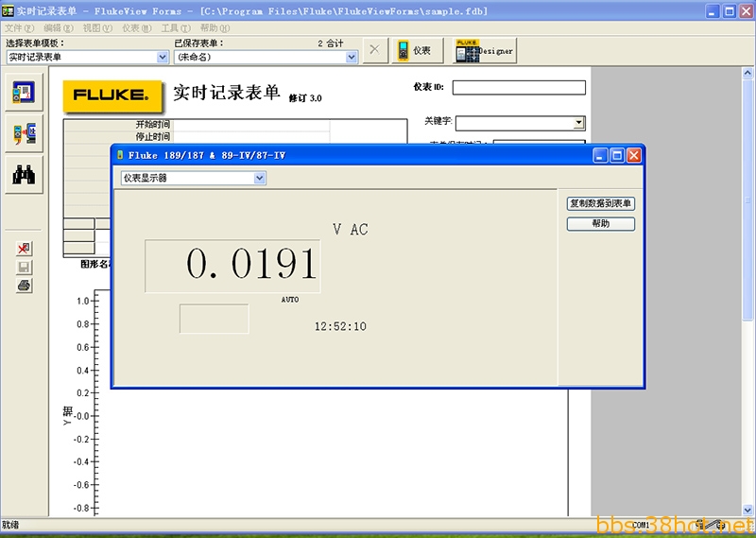The image size is (756, 538).
Task: Click the 2 合计 count label
Action: click(x=331, y=43)
